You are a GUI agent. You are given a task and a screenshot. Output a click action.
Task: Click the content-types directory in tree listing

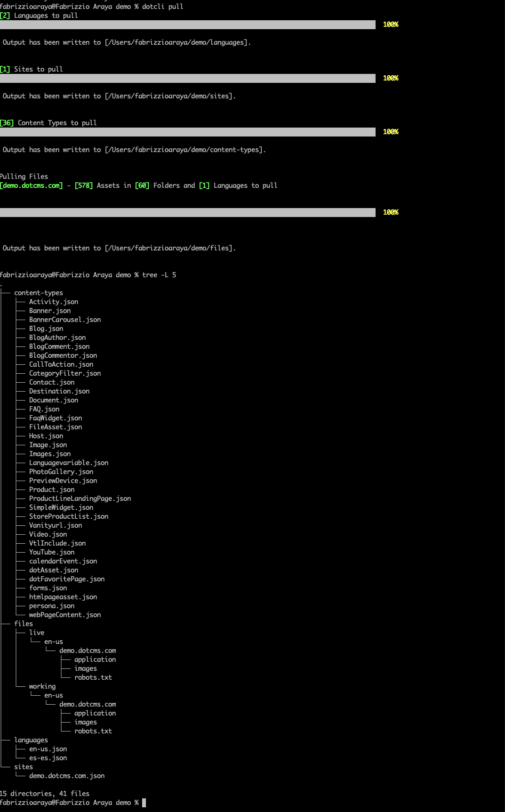(x=39, y=293)
